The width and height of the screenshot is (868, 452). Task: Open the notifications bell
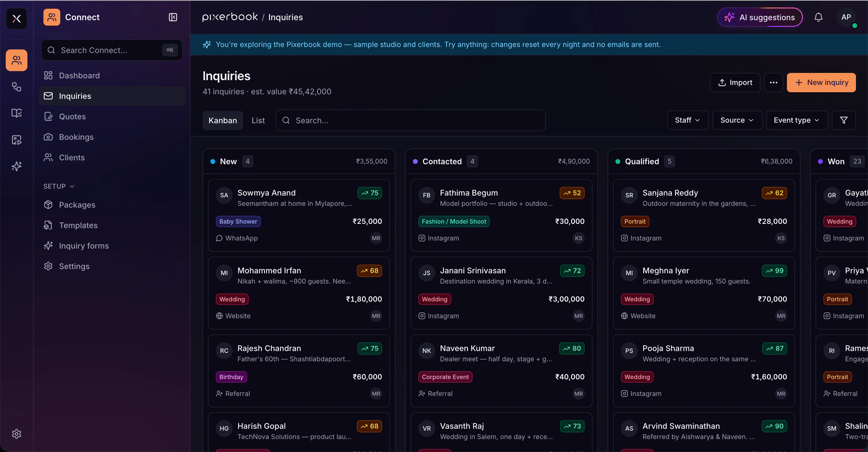819,17
